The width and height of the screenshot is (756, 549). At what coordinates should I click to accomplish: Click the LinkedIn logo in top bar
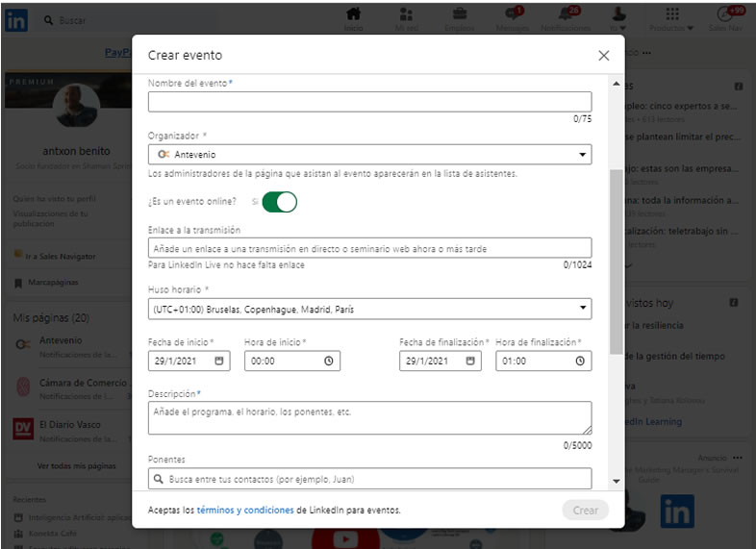[16, 18]
